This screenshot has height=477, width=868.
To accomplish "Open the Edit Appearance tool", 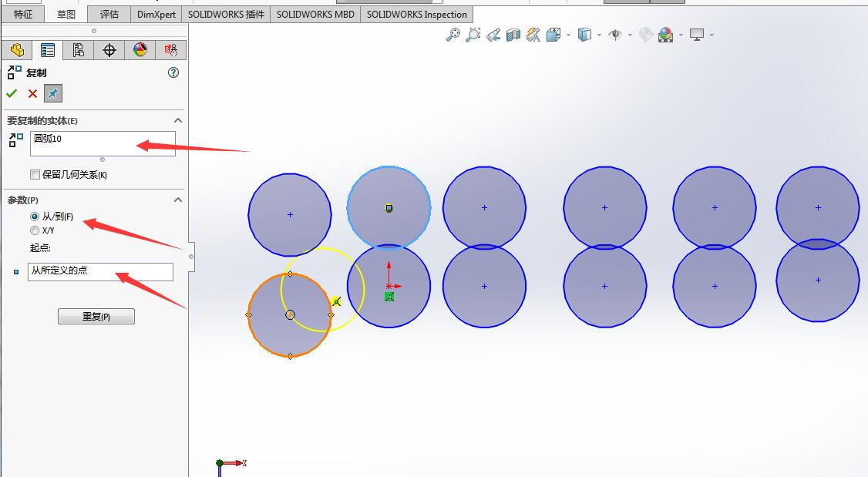I will click(x=645, y=35).
